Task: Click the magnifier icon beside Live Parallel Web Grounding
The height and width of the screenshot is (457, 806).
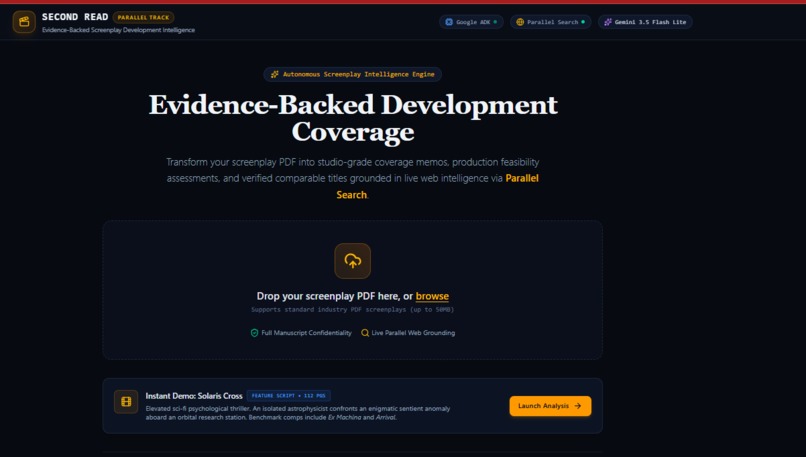Action: coord(365,333)
